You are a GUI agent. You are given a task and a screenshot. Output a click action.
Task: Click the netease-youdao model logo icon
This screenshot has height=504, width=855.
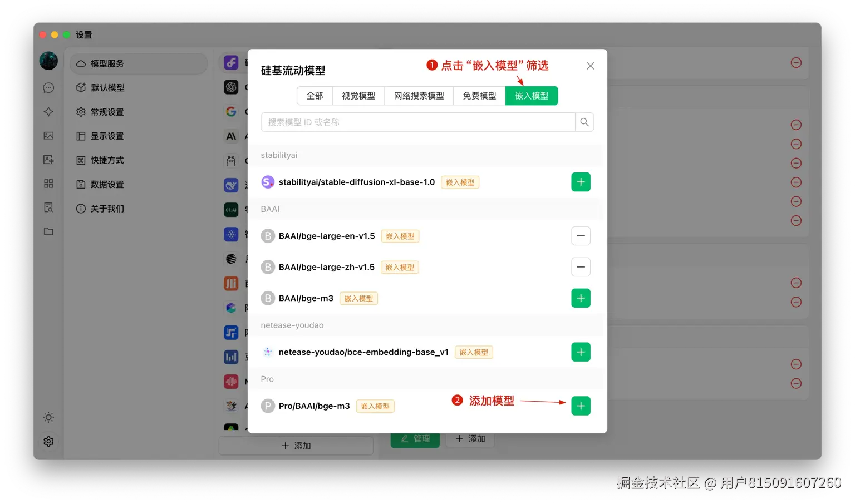point(268,352)
